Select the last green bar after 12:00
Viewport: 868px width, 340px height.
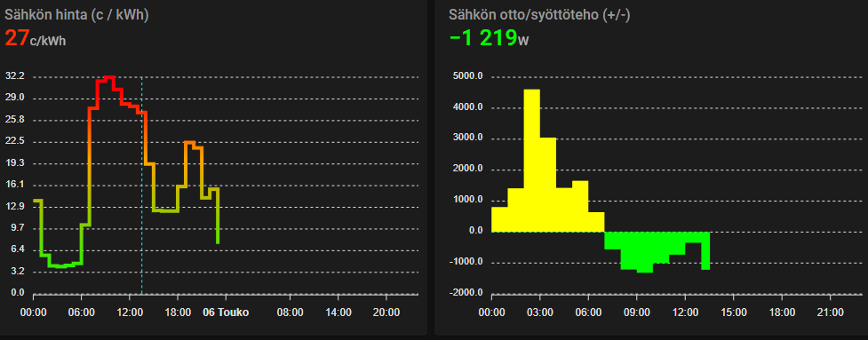(x=705, y=251)
